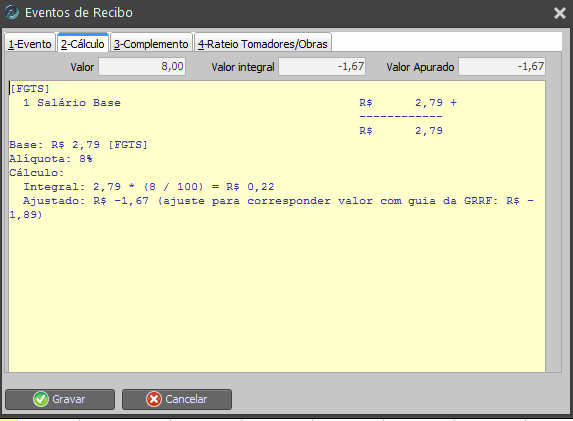Go to 4-Rateio Tomadores/Obras tab

[x=262, y=44]
